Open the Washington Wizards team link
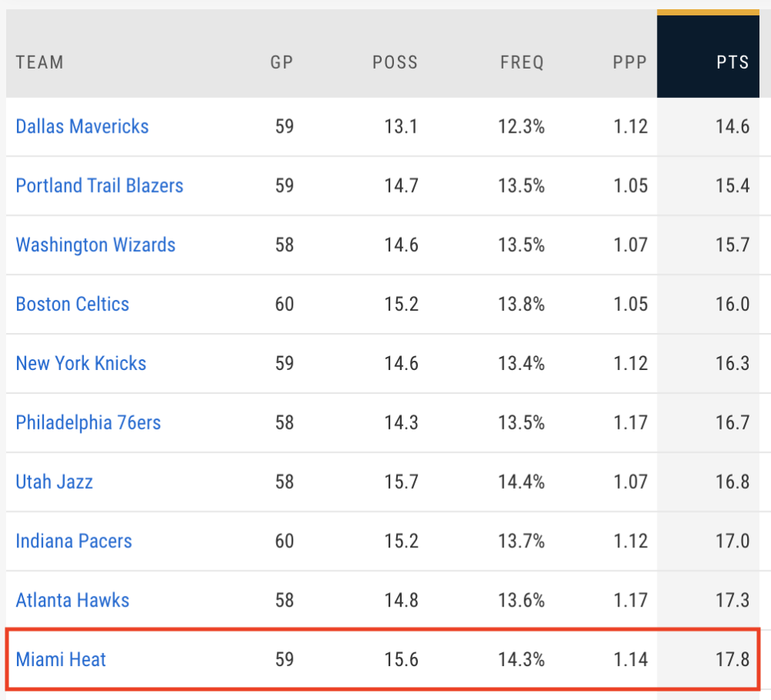This screenshot has height=700, width=771. pyautogui.click(x=96, y=245)
